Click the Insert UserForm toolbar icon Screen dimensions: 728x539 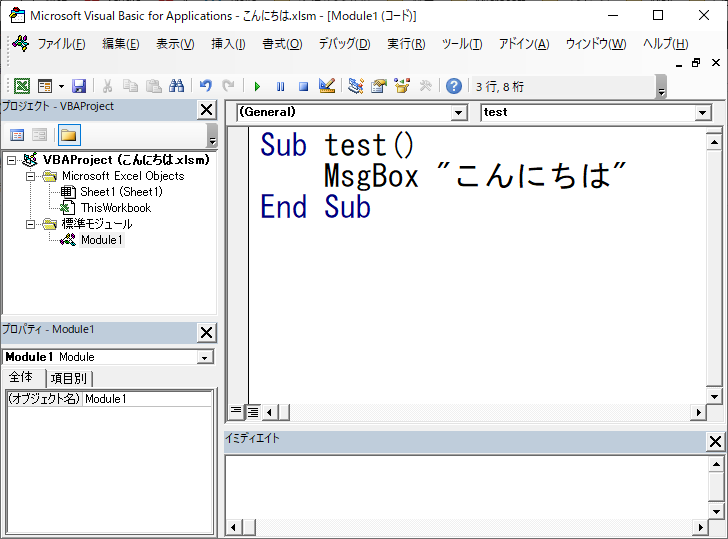coord(45,86)
